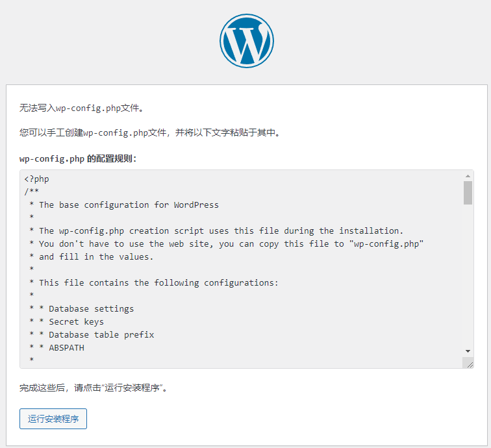This screenshot has height=448, width=491.
Task: Click the "wp-config.php 的配置规则:" label
Action: [78, 158]
